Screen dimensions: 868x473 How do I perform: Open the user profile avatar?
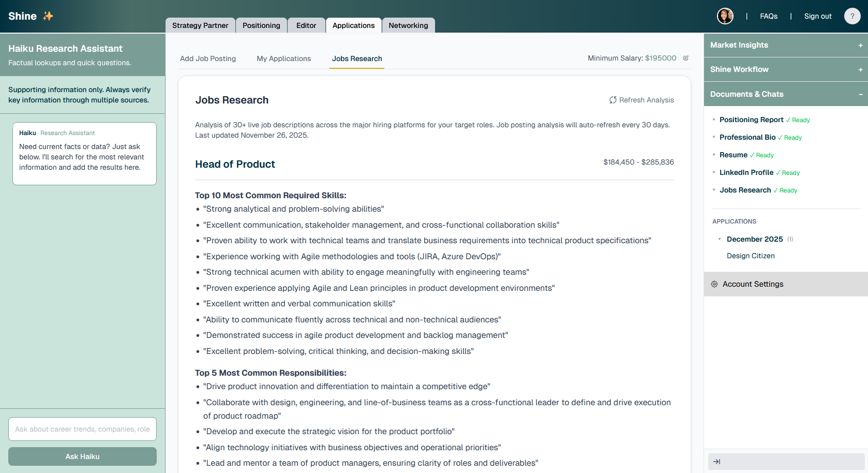[x=725, y=16]
